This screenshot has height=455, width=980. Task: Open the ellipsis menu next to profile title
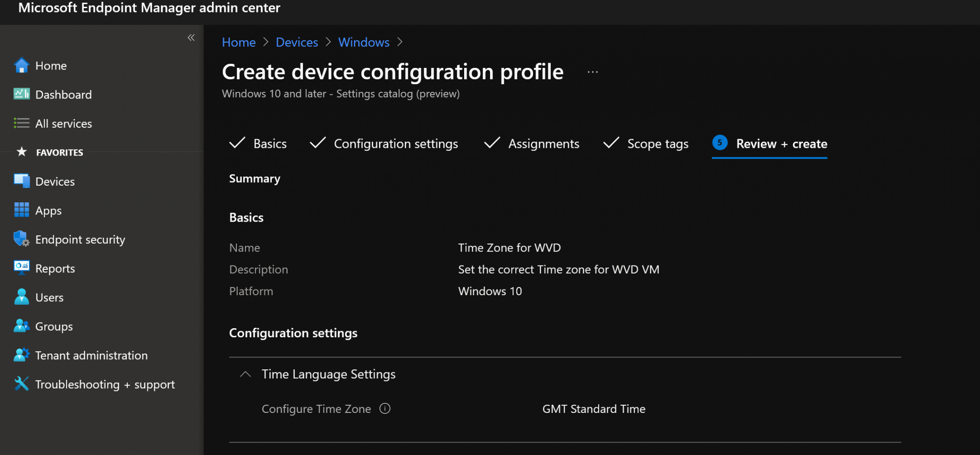[x=592, y=72]
